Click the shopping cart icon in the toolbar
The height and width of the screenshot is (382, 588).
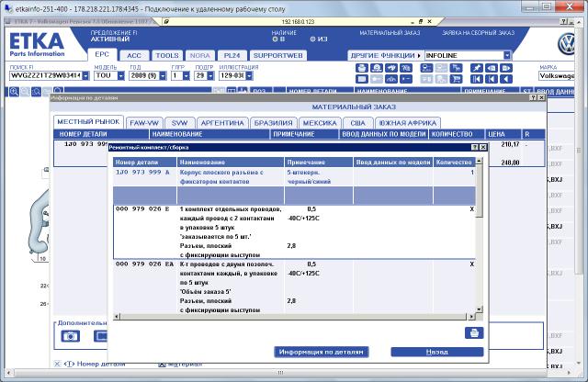(x=457, y=79)
